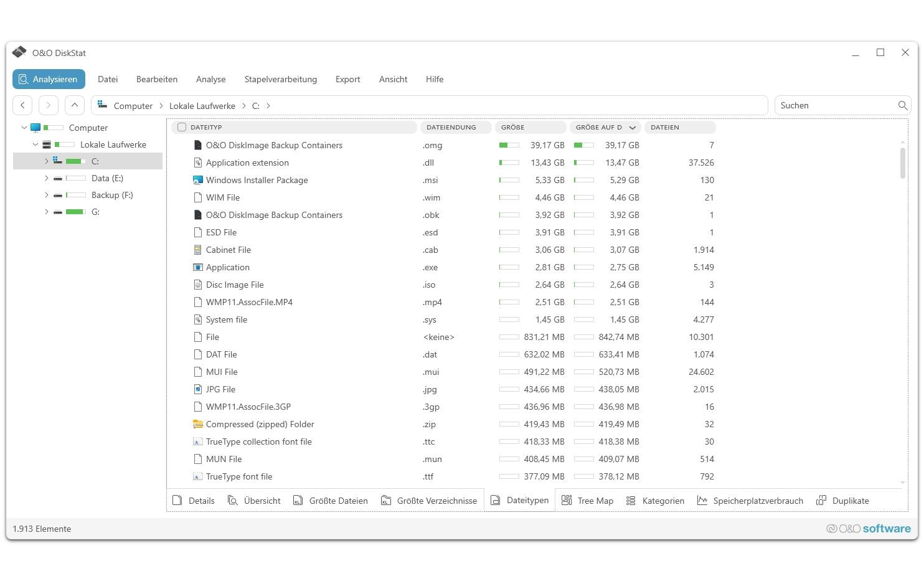Switch to the Speicherplatzverbrauch tab
This screenshot has height=581, width=924.
[750, 501]
